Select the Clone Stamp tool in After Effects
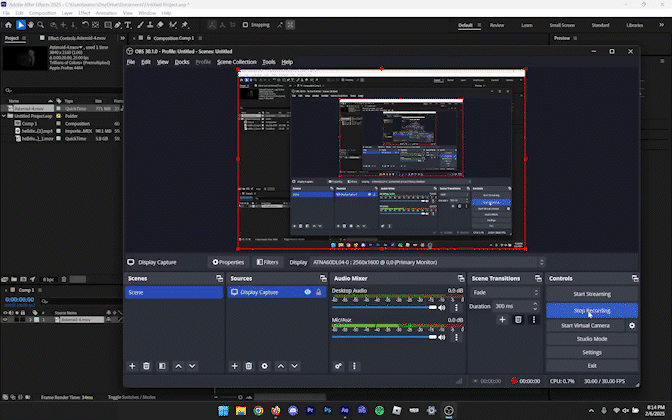 pos(150,25)
